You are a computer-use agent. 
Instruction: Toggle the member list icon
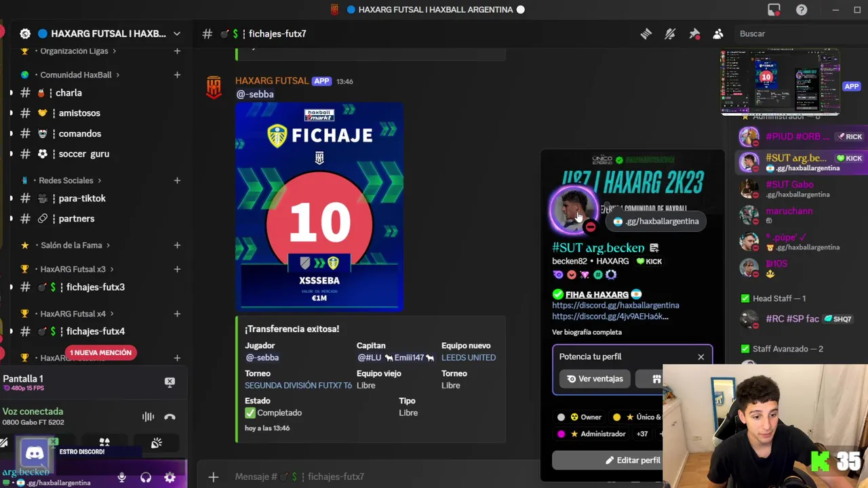pos(718,34)
